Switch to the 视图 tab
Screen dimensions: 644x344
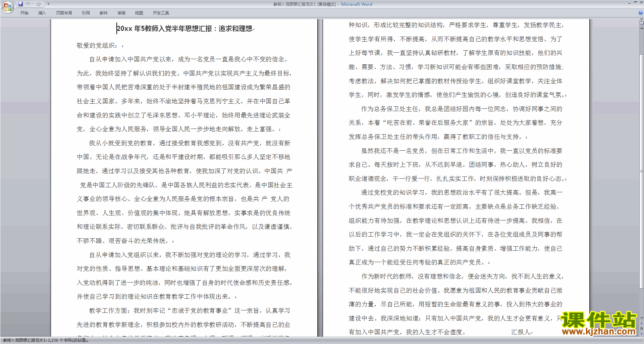coord(139,13)
